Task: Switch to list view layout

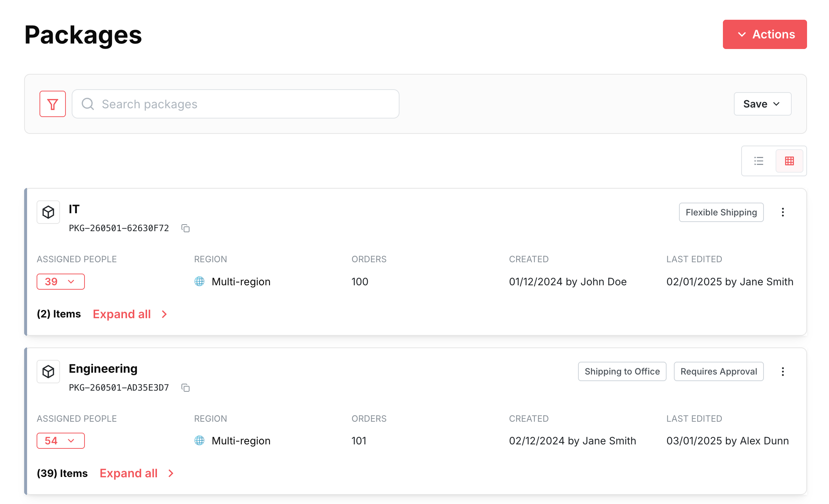Action: [x=759, y=161]
